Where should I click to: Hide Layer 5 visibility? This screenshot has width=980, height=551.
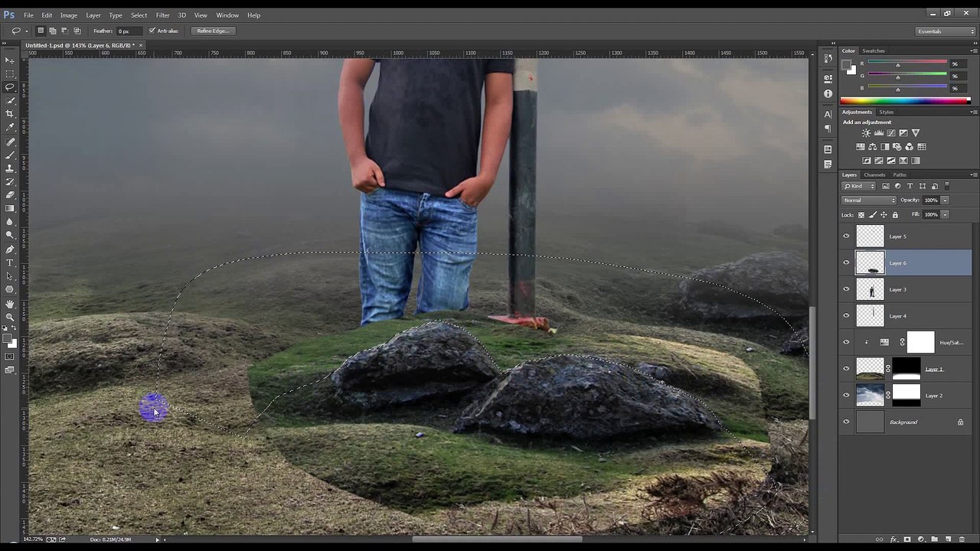pyautogui.click(x=846, y=236)
